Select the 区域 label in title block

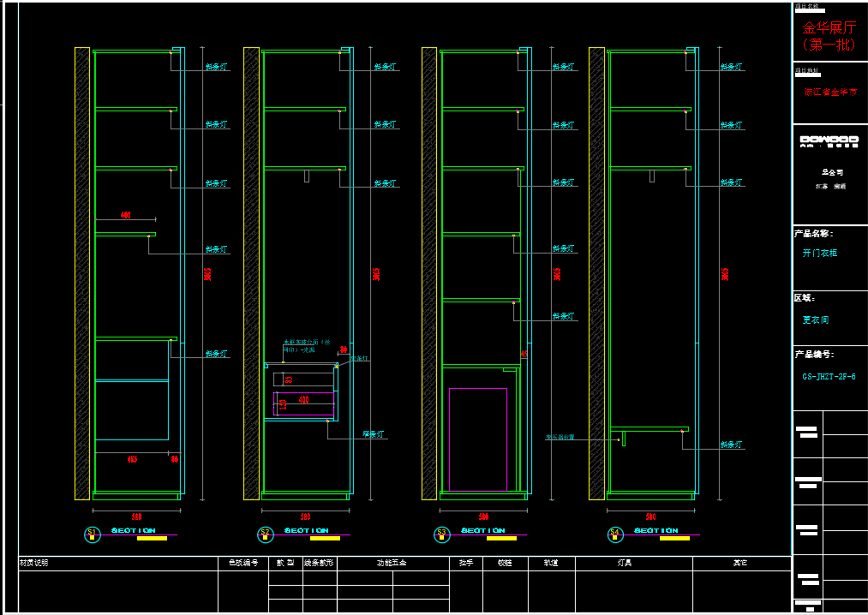[805, 298]
